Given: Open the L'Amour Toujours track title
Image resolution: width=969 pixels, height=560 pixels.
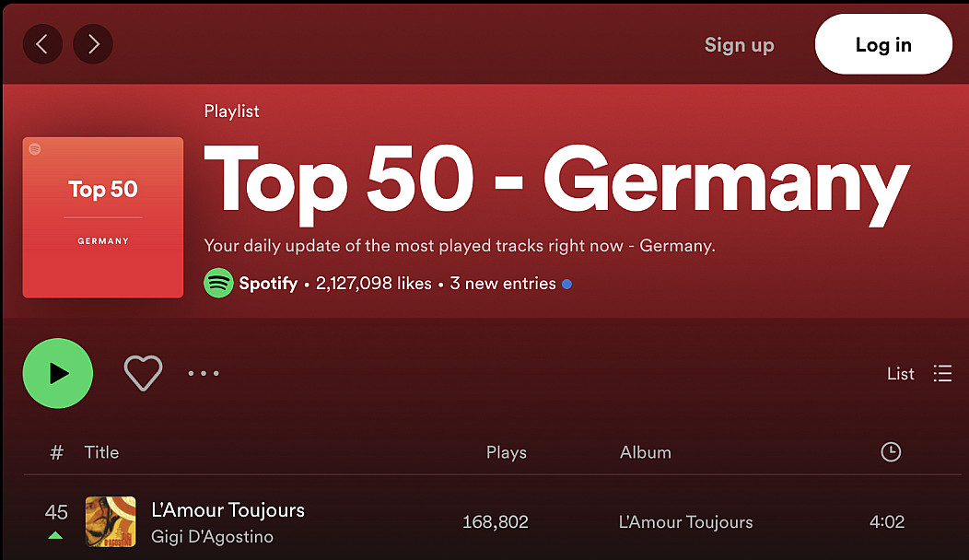Looking at the screenshot, I should pyautogui.click(x=228, y=510).
